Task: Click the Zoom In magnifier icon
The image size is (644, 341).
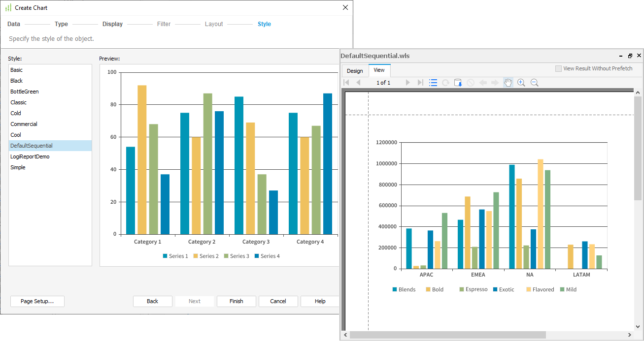Action: (x=521, y=83)
